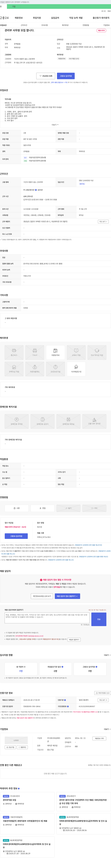Switch to the 전형방법 tab
111x868 pixels.
[x=86, y=25]
